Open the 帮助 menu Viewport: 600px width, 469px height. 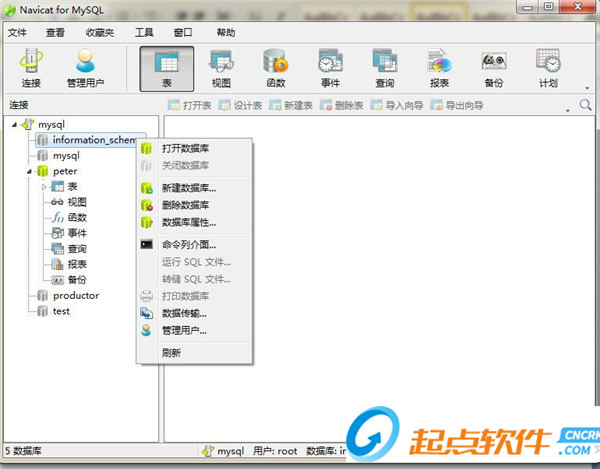pyautogui.click(x=226, y=33)
